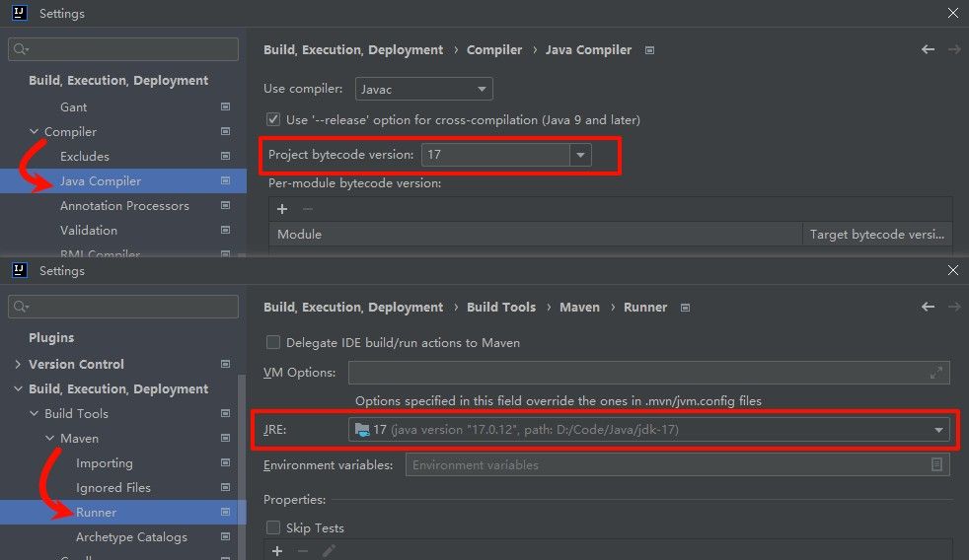This screenshot has width=969, height=560.
Task: Go forward in top Settings window
Action: (x=955, y=49)
